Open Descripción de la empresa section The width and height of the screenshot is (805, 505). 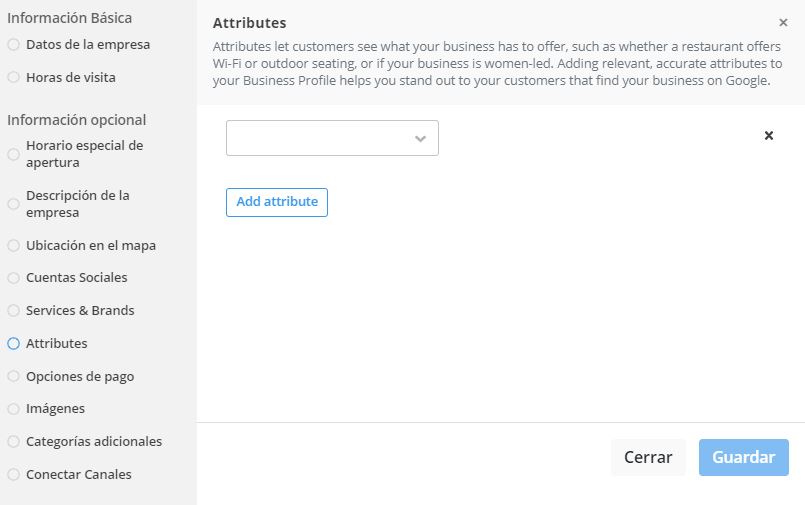click(78, 203)
